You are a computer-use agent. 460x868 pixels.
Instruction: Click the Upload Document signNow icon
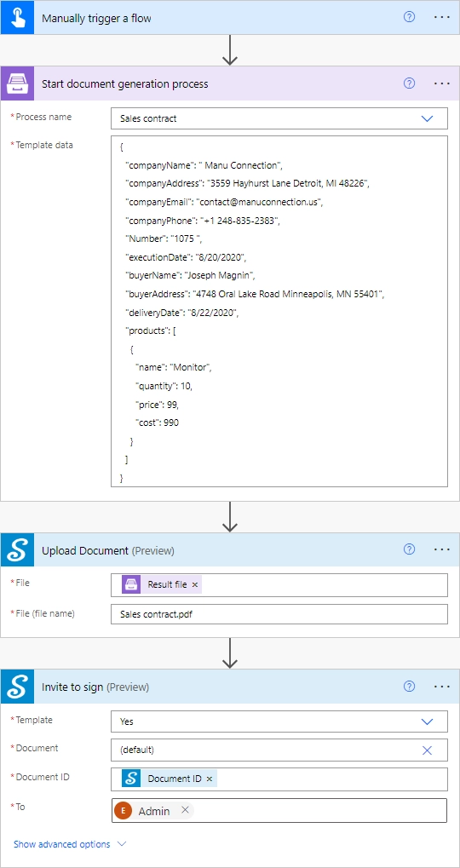coord(17,549)
